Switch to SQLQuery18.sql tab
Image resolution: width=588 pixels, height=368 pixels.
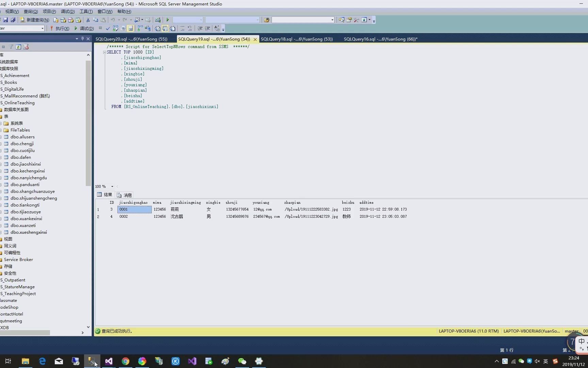point(297,39)
